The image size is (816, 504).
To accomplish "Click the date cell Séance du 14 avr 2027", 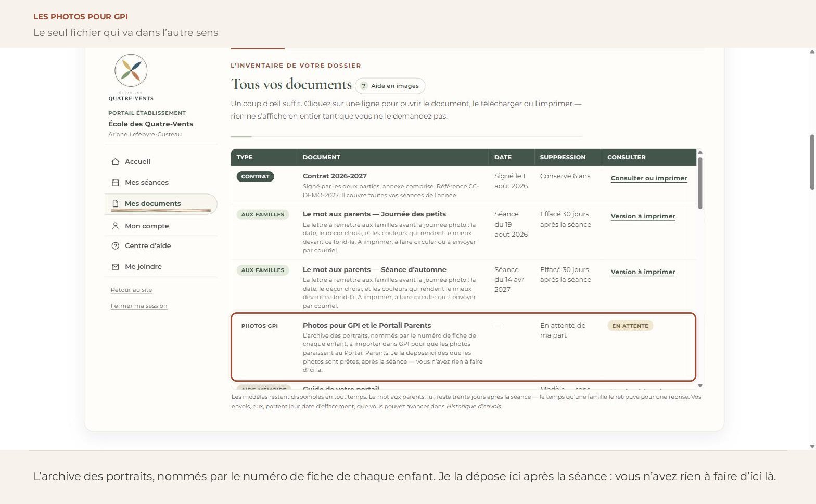I will [x=509, y=280].
